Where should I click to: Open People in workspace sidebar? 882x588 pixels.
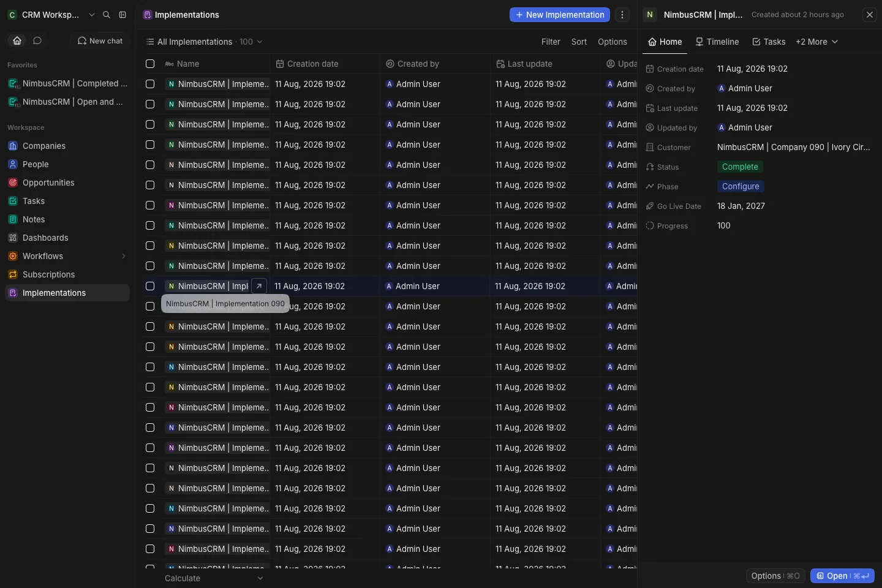click(x=67, y=164)
